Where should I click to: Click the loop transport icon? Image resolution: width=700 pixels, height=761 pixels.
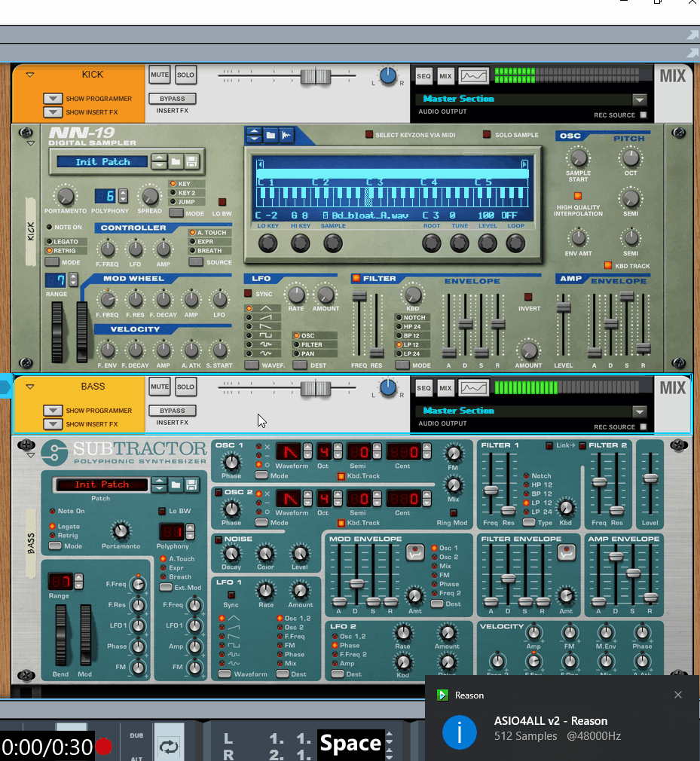point(169,746)
